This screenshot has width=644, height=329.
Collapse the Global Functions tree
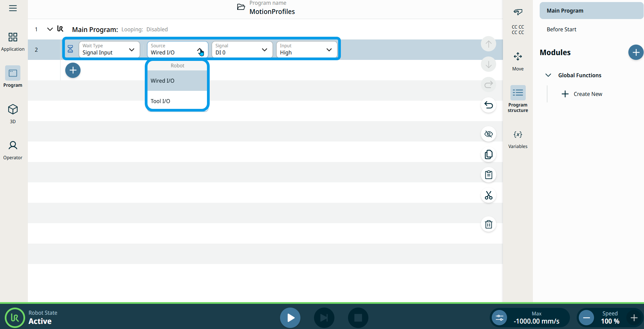click(x=548, y=75)
